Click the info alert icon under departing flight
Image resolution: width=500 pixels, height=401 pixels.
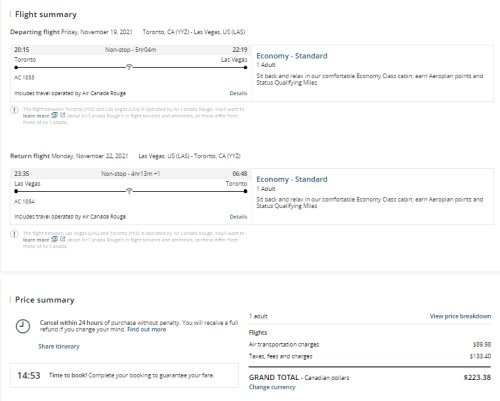click(14, 110)
